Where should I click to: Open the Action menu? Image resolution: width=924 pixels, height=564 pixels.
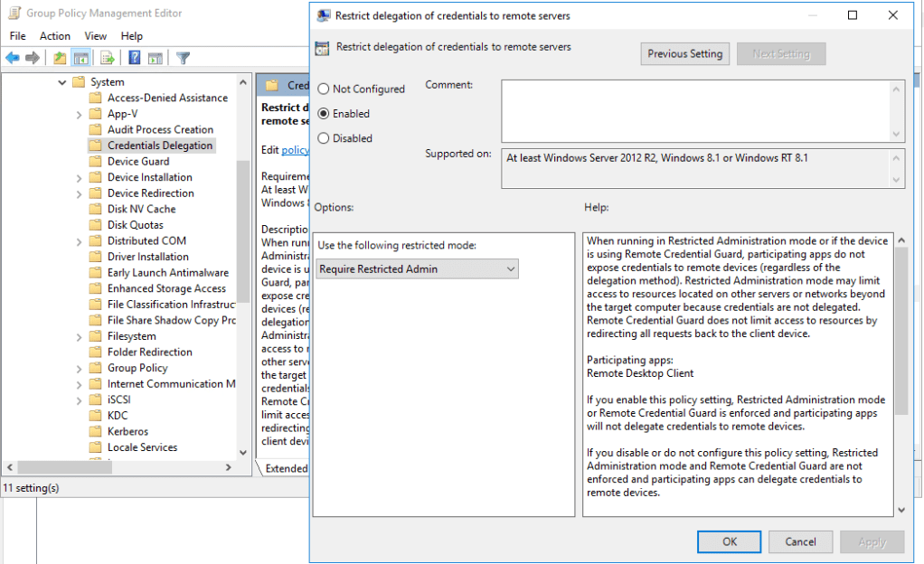click(x=54, y=35)
